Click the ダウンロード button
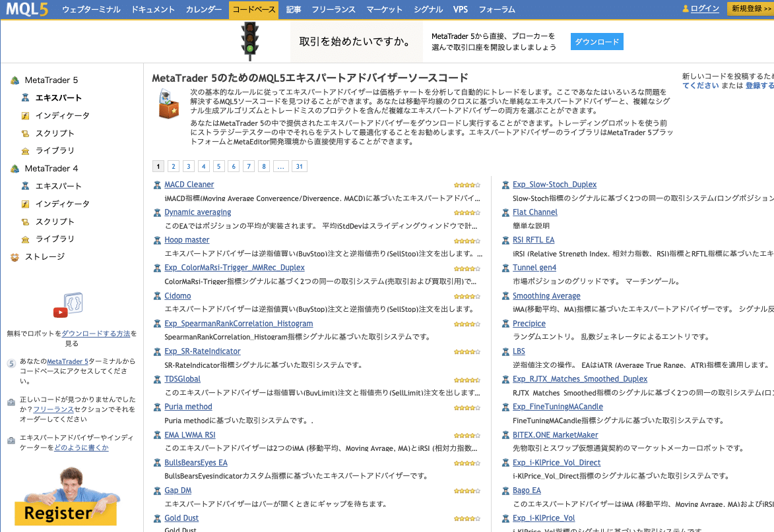The height and width of the screenshot is (532, 774). click(597, 42)
